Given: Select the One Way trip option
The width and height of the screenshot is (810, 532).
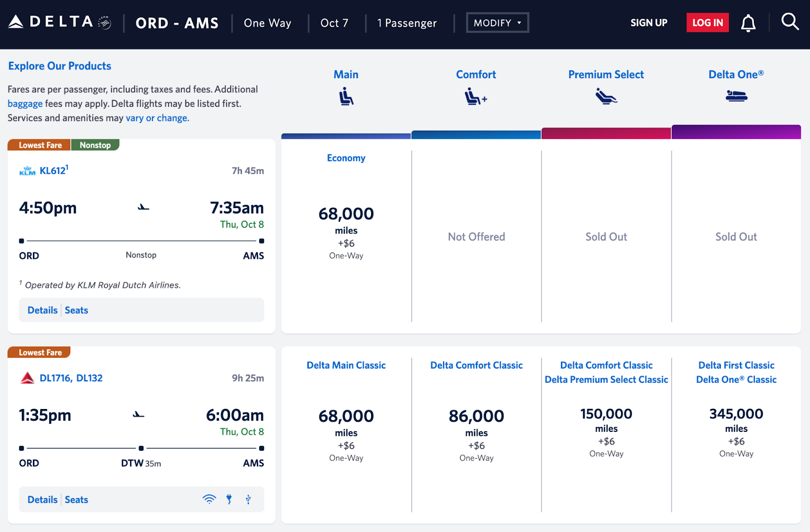Looking at the screenshot, I should coord(267,23).
